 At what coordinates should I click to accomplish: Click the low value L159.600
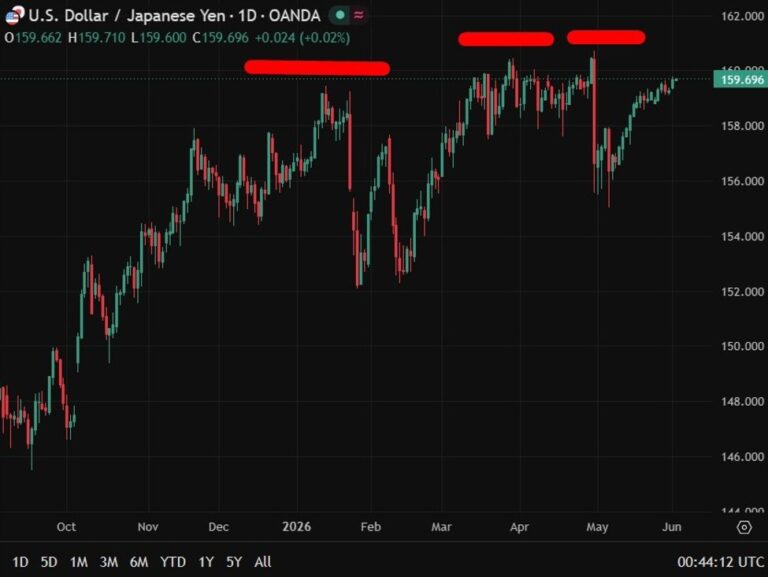tap(159, 38)
